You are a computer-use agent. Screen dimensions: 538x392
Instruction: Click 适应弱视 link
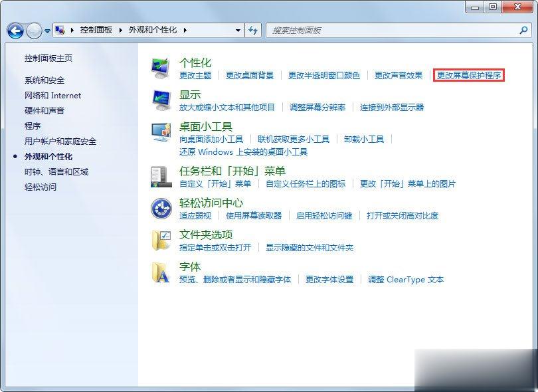click(x=195, y=215)
